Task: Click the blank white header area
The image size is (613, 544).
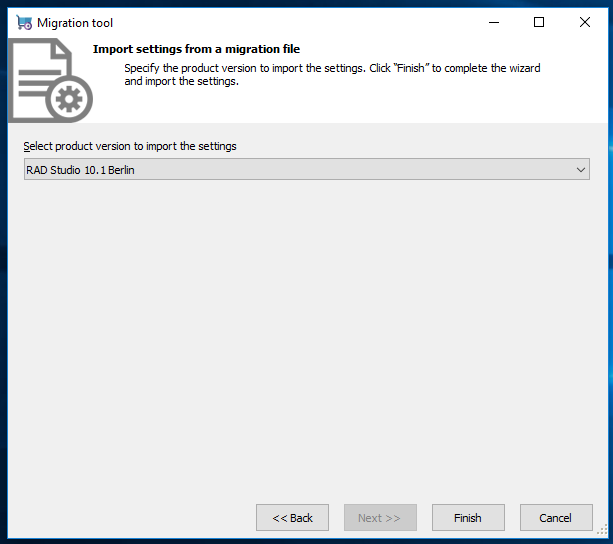Action: click(x=391, y=105)
